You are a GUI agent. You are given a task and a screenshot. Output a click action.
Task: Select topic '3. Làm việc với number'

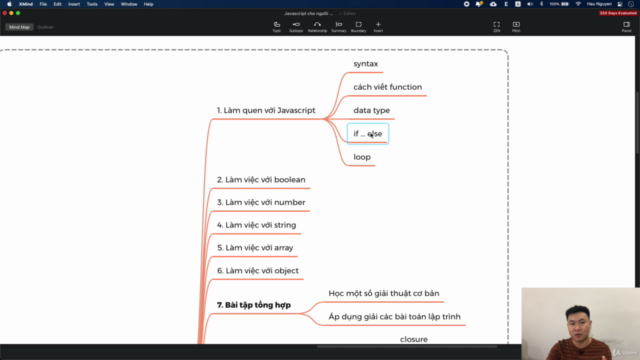tap(261, 202)
